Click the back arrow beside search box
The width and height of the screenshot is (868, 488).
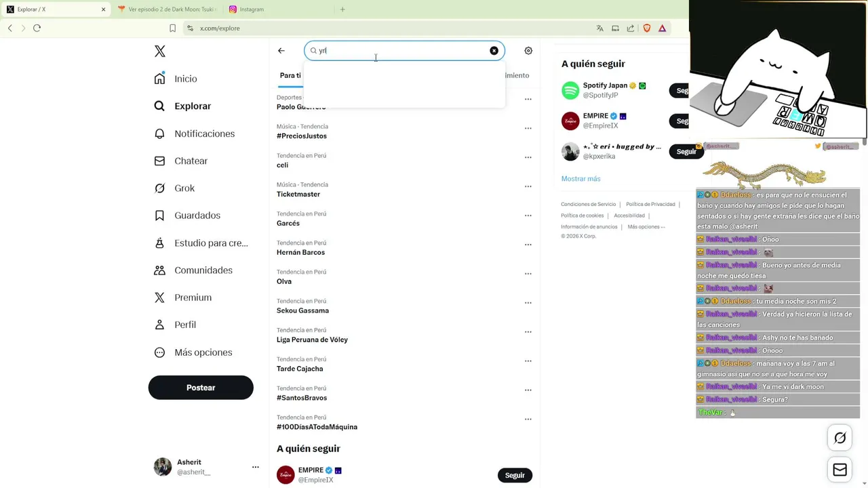(x=281, y=51)
